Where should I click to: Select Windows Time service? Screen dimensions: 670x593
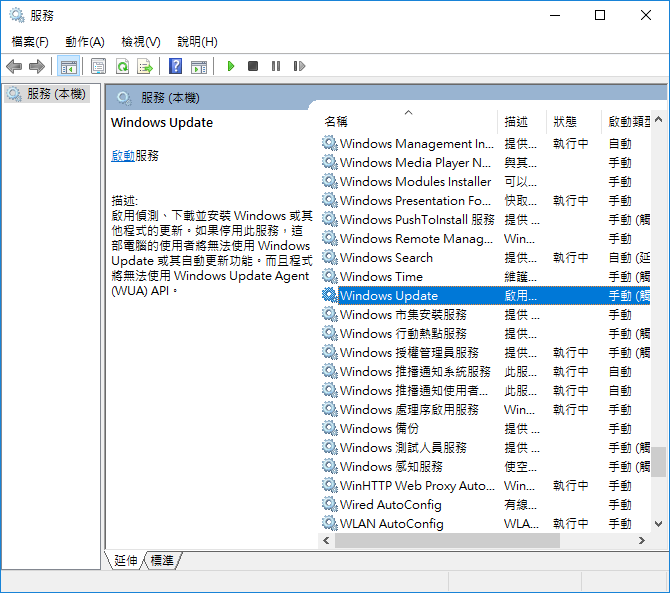click(x=486, y=277)
